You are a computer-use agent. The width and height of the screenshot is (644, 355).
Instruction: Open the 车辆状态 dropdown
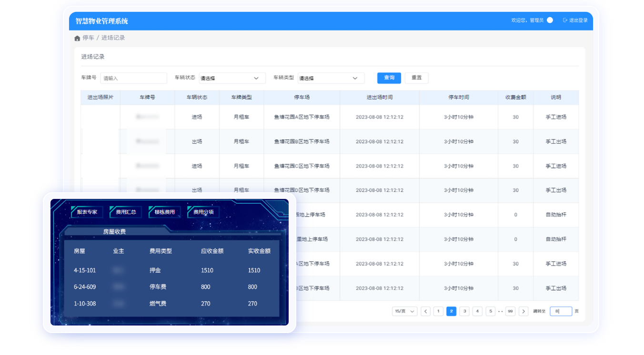pyautogui.click(x=232, y=78)
